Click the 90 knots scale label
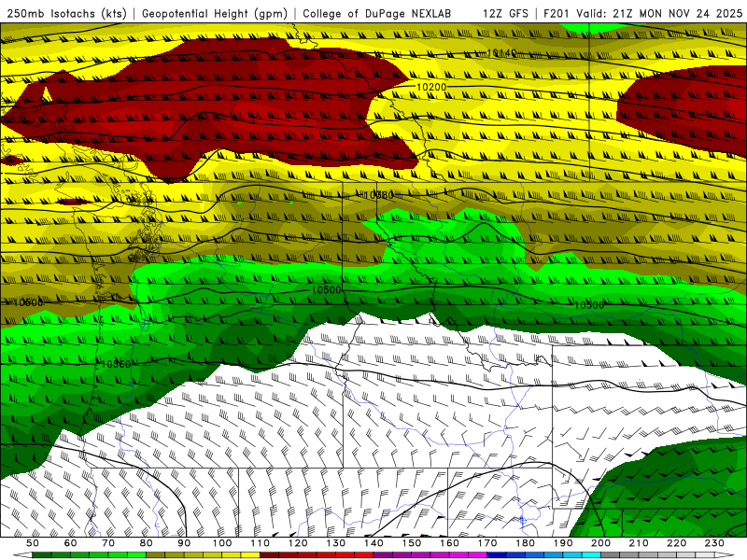This screenshot has height=560, width=747. (184, 543)
